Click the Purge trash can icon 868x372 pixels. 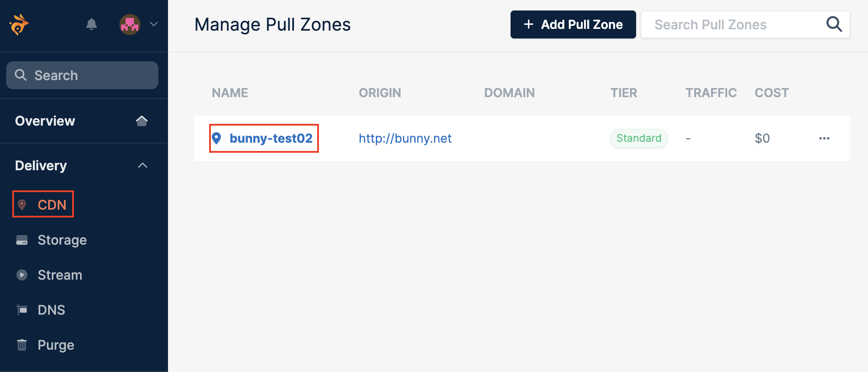(x=22, y=345)
